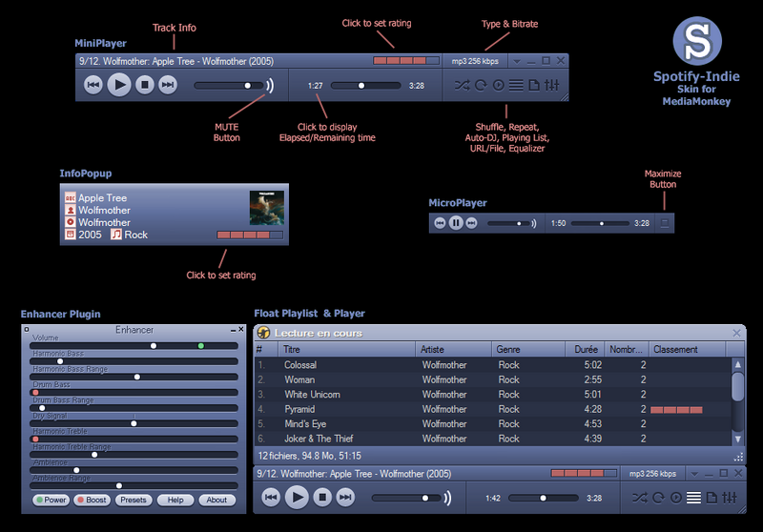Adjust Enhancer Ambience slider
Image resolution: width=763 pixels, height=532 pixels.
[x=134, y=470]
